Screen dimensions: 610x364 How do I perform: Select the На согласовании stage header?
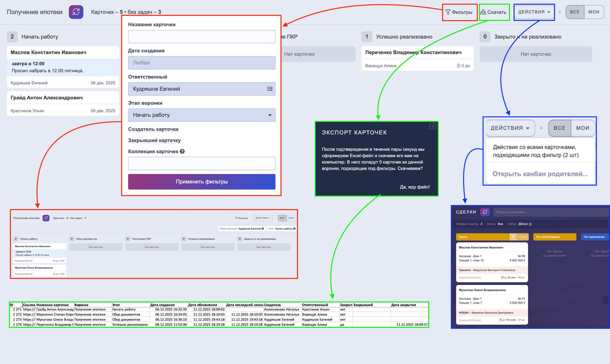554,237
